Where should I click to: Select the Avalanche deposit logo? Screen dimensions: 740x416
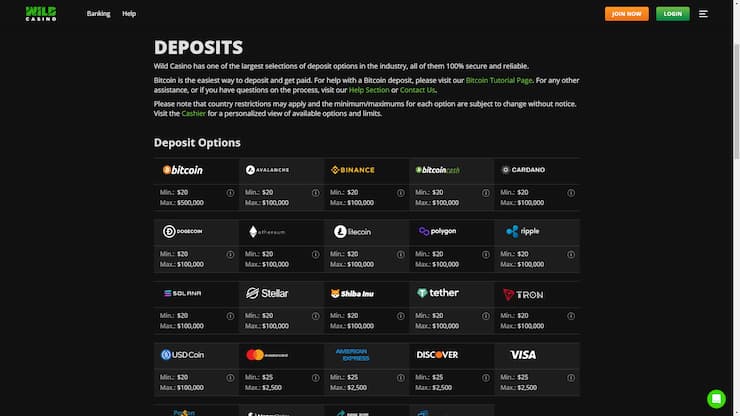click(x=268, y=170)
